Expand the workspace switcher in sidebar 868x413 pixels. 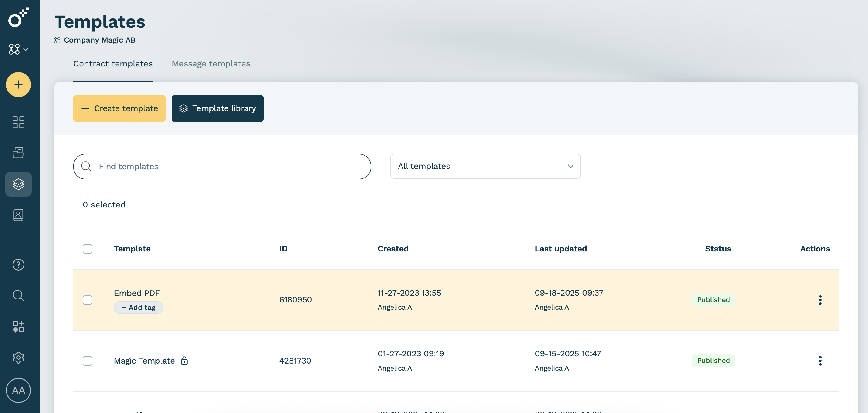18,49
